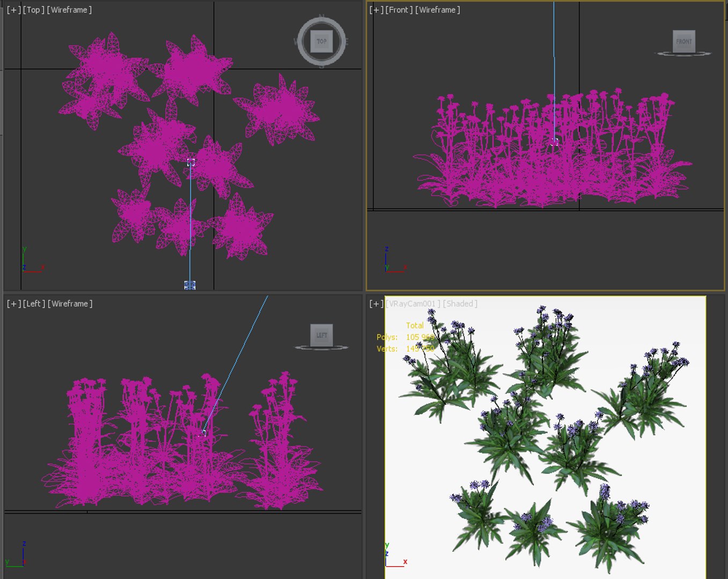Image resolution: width=728 pixels, height=579 pixels.
Task: Select the camera target in the Top viewport
Action: [191, 162]
